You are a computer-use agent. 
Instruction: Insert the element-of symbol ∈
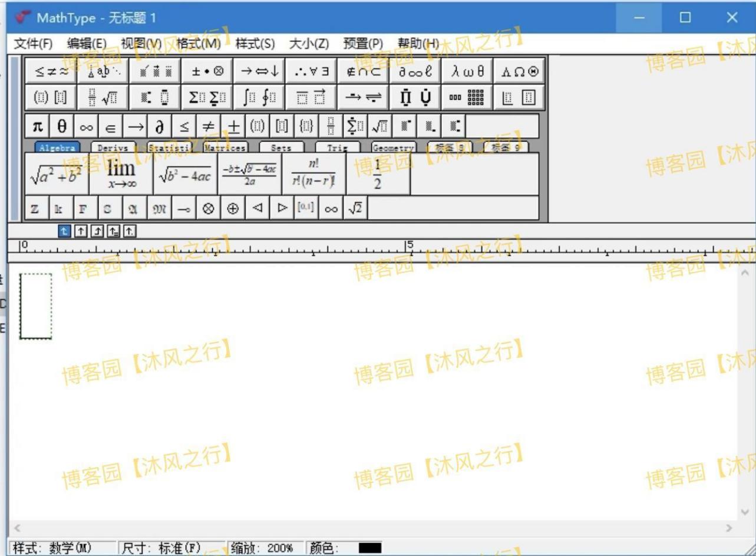(111, 126)
